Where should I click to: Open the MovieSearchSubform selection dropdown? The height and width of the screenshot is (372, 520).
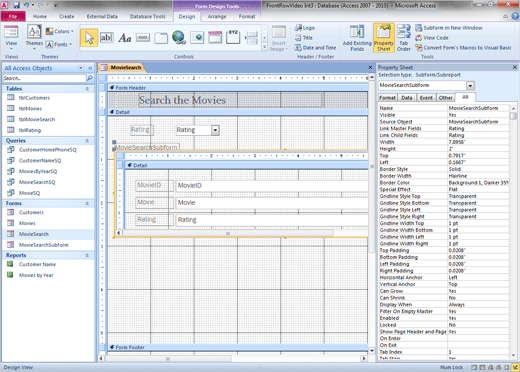(470, 86)
